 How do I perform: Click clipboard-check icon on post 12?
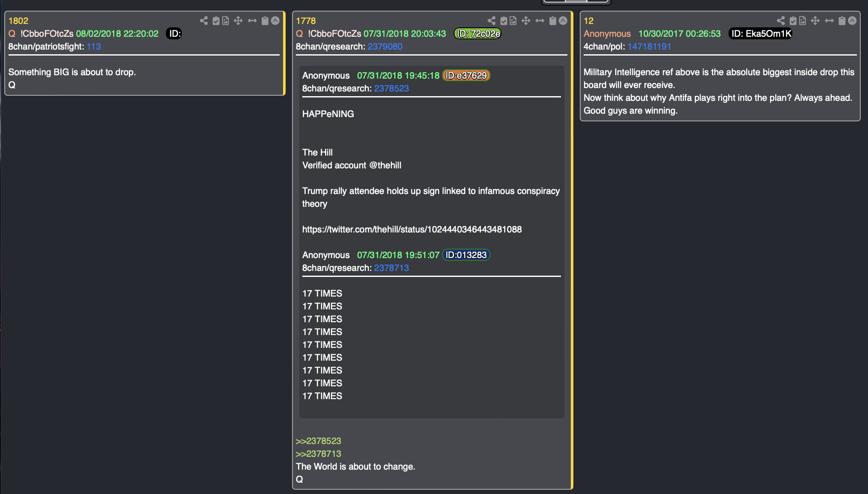(x=793, y=21)
